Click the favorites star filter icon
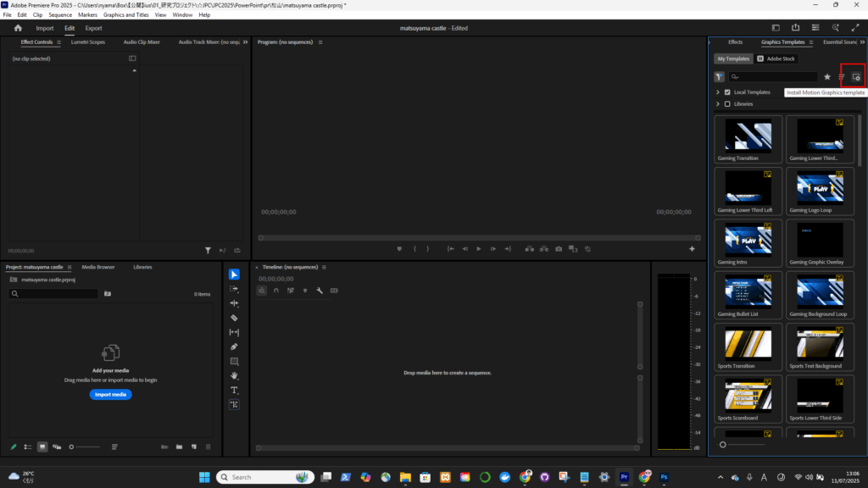868x488 pixels. coord(827,77)
